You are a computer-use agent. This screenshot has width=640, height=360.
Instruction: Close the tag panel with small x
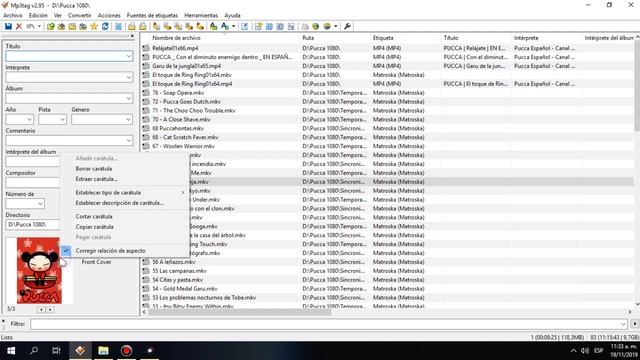pyautogui.click(x=132, y=36)
